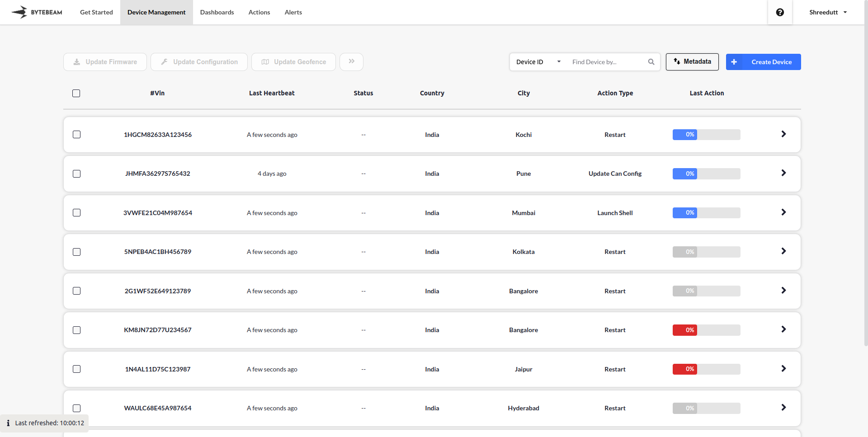The image size is (868, 437).
Task: Open the Metadata button
Action: click(x=692, y=62)
